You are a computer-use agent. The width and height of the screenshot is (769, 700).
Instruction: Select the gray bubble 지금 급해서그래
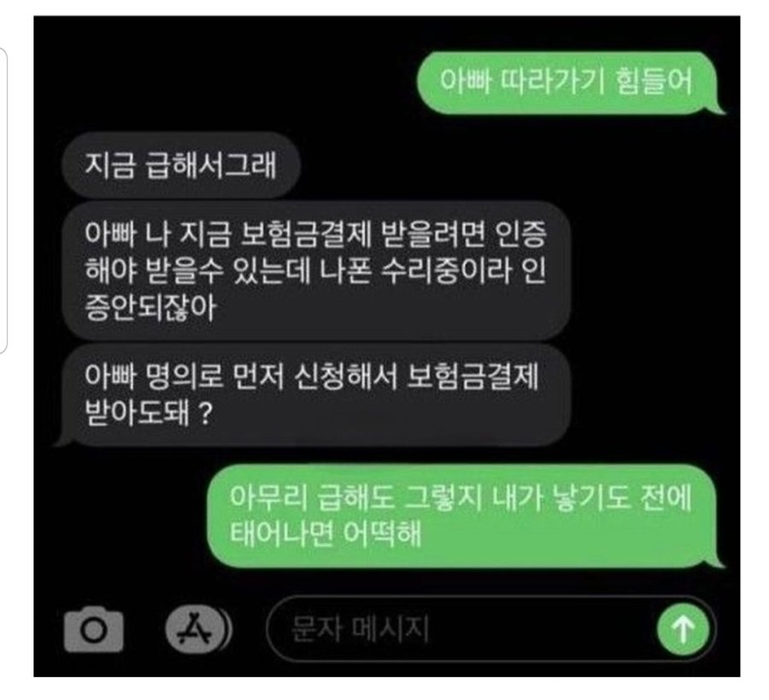pos(181,165)
